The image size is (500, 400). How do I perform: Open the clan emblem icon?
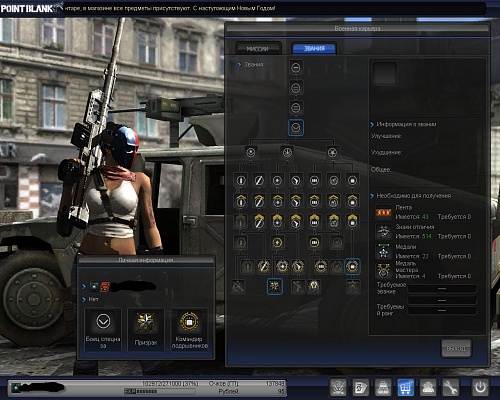[x=338, y=387]
